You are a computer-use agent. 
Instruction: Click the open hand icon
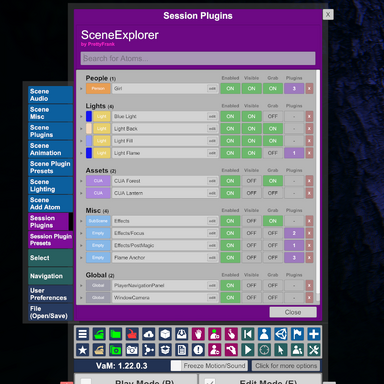click(198, 334)
